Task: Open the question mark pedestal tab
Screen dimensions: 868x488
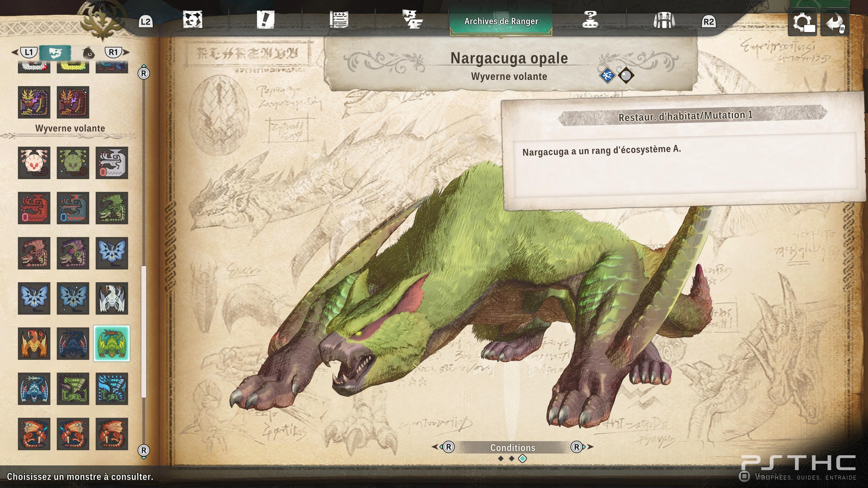Action: point(590,19)
